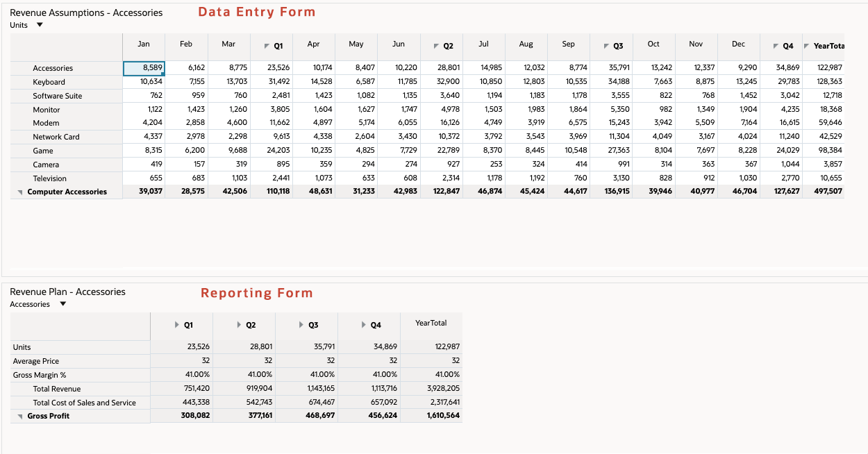
Task: Click the Modem Apr cell 4,897
Action: (313, 123)
